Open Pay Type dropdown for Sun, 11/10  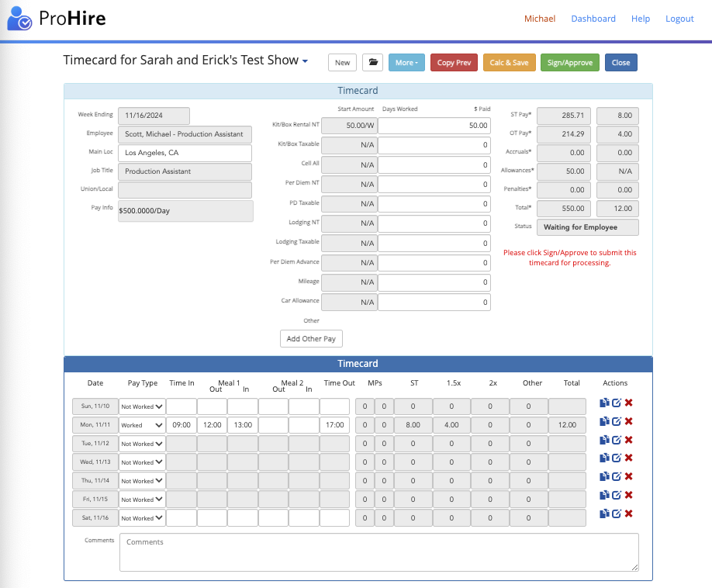coord(142,406)
